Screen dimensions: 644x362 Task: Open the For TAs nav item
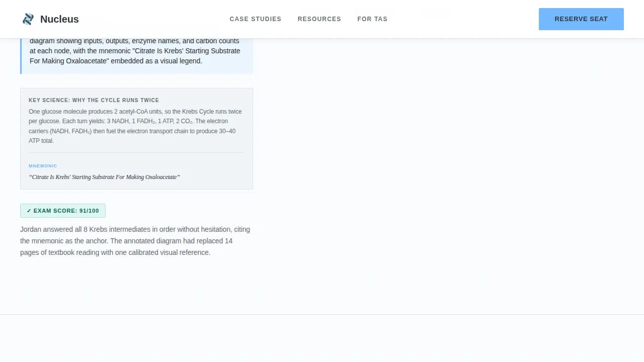coord(372,19)
